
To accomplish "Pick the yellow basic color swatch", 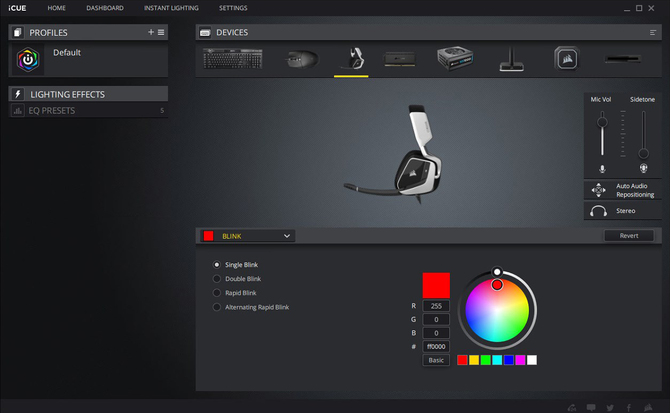I will [474, 360].
